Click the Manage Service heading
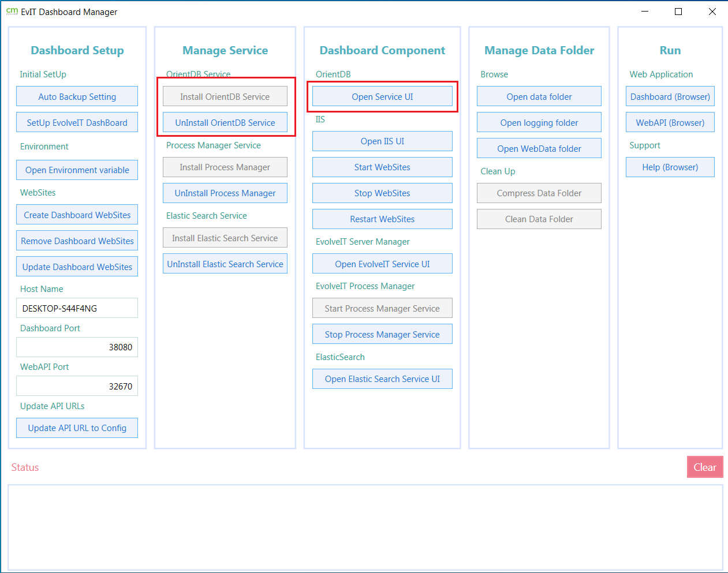 tap(225, 50)
